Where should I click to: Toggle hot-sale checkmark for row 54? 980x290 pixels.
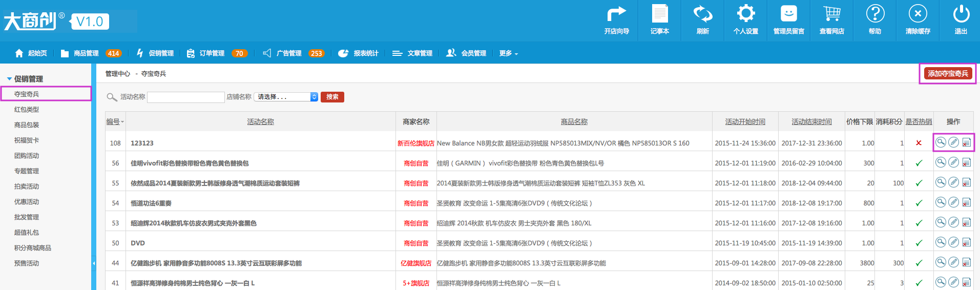point(919,203)
